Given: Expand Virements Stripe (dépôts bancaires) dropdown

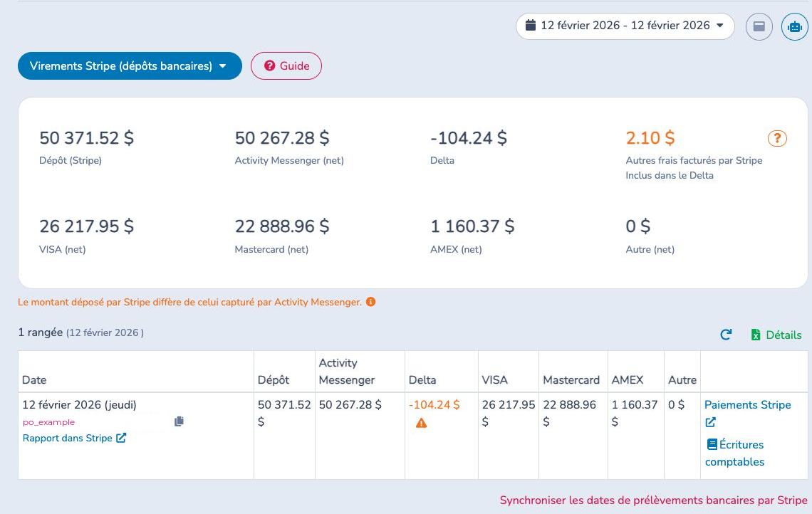Looking at the screenshot, I should [x=130, y=65].
